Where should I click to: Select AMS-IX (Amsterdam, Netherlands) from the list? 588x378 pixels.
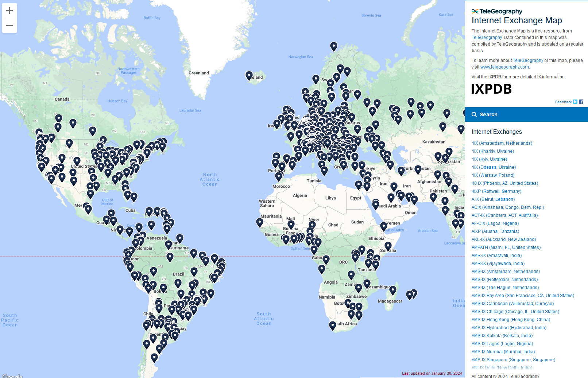(x=506, y=272)
